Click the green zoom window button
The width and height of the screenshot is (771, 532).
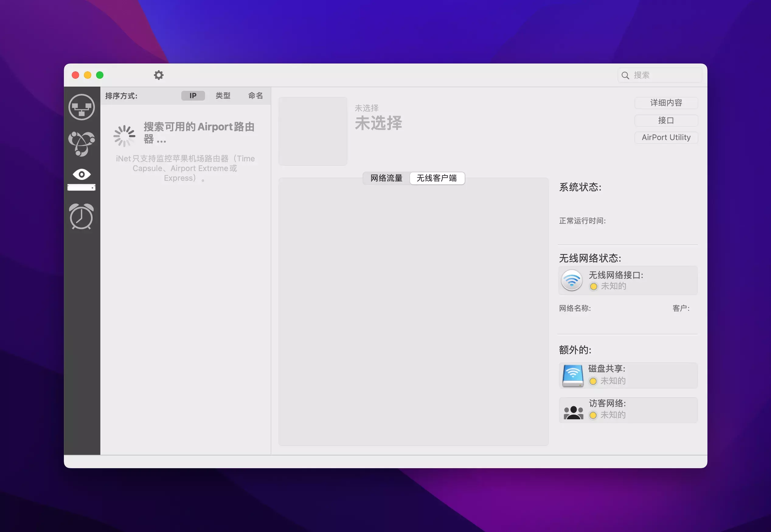tap(100, 75)
